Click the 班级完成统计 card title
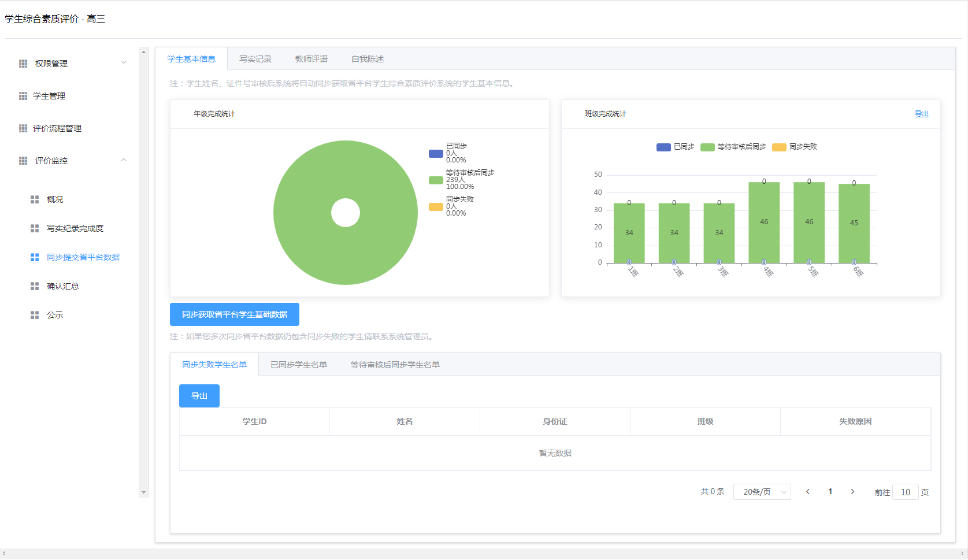The width and height of the screenshot is (968, 560). (606, 114)
